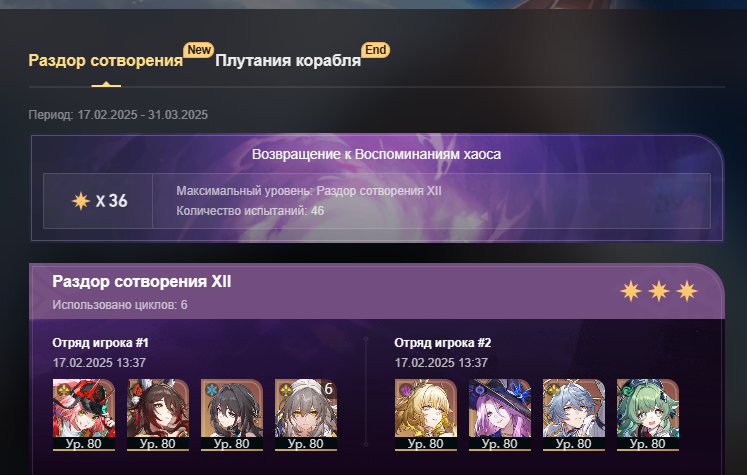Click the Раздор сотворения XII stage header
The width and height of the screenshot is (747, 475).
pos(141,282)
